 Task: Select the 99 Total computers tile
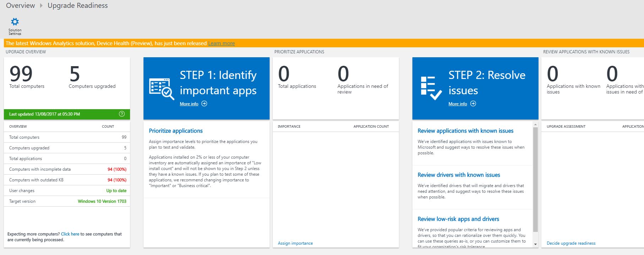27,77
